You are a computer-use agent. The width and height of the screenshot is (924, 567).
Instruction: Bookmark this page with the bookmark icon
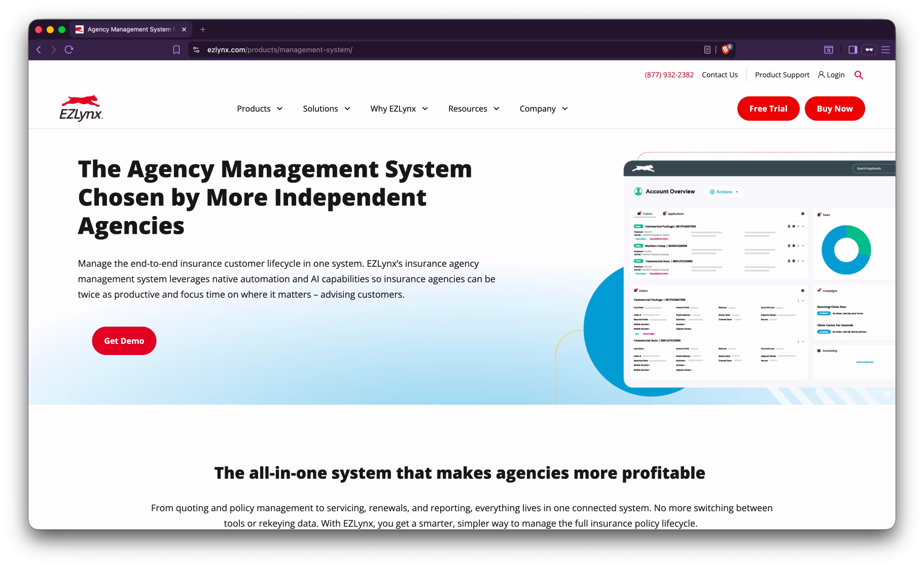pyautogui.click(x=176, y=50)
